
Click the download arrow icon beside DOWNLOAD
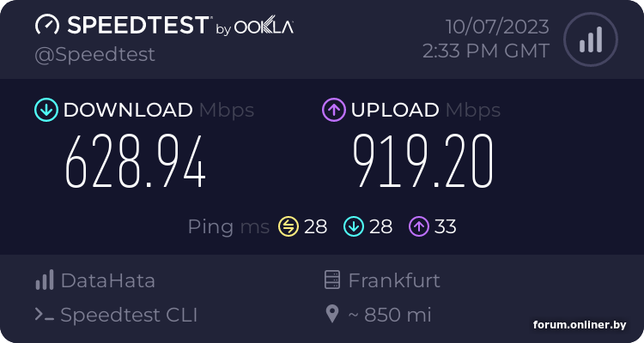pos(46,110)
